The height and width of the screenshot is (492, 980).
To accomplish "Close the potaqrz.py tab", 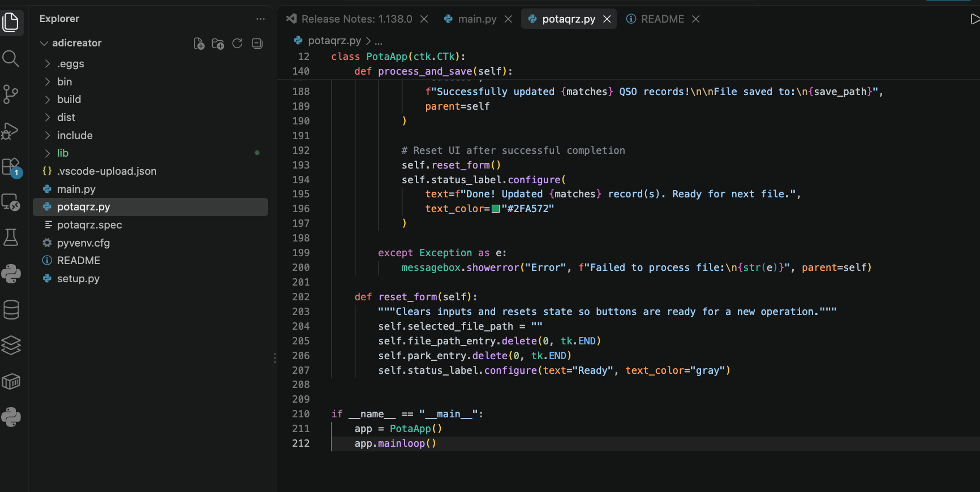I will 607,19.
